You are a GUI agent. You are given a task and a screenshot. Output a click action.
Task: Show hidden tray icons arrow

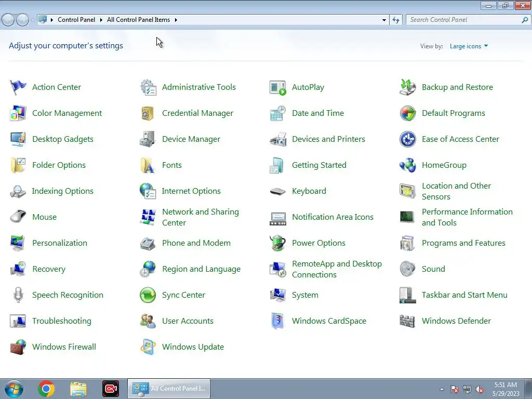442,389
